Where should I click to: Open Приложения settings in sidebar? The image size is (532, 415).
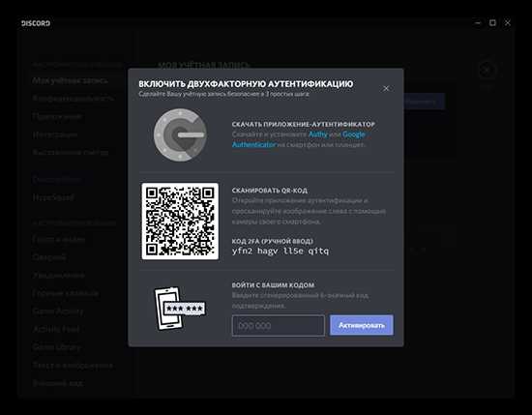pos(57,116)
